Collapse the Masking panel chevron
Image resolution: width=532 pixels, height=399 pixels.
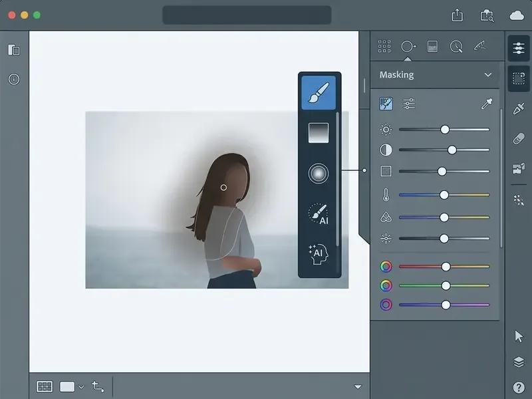(x=488, y=75)
